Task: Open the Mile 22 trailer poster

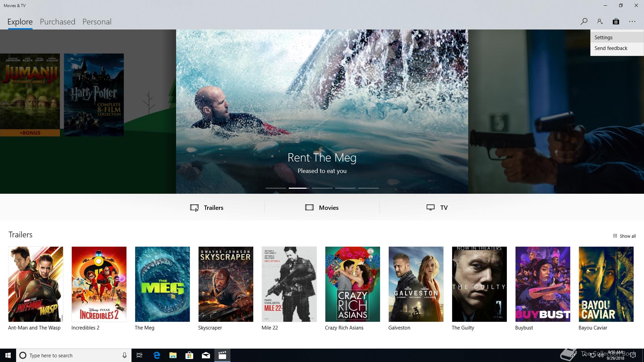Action: (x=289, y=284)
